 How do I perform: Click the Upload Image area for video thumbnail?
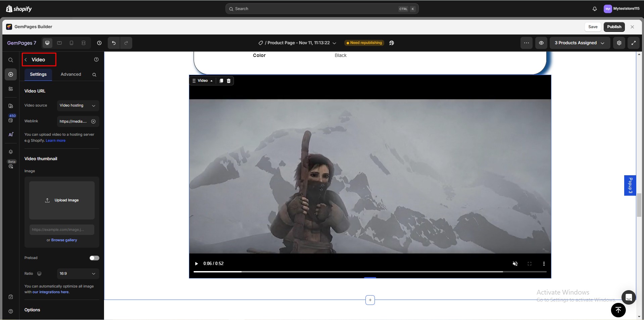(x=62, y=200)
